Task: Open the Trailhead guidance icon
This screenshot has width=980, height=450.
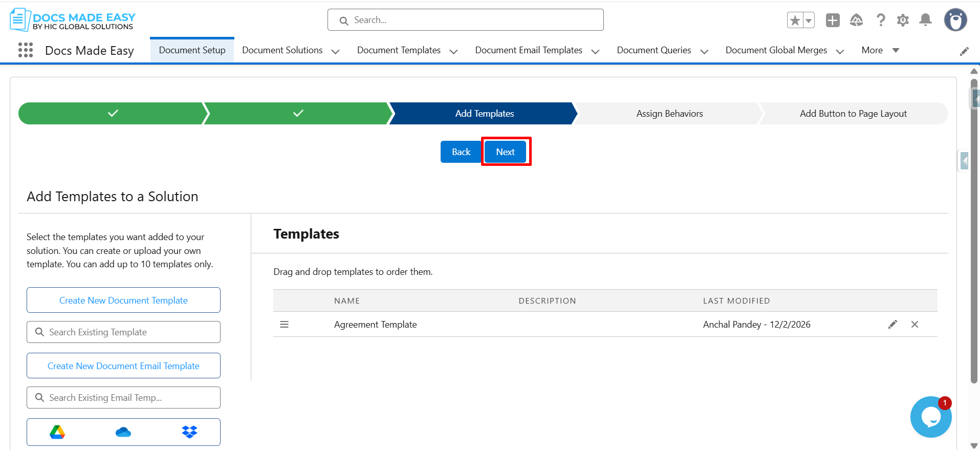Action: [856, 20]
